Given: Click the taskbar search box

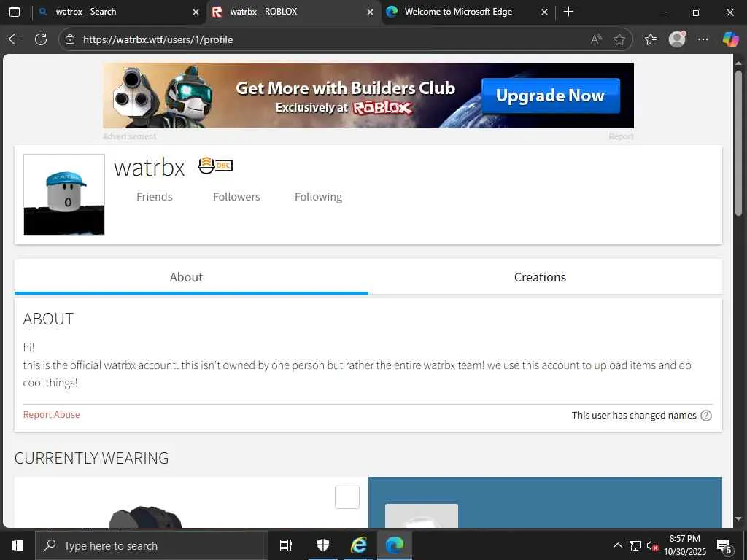Looking at the screenshot, I should pyautogui.click(x=152, y=545).
